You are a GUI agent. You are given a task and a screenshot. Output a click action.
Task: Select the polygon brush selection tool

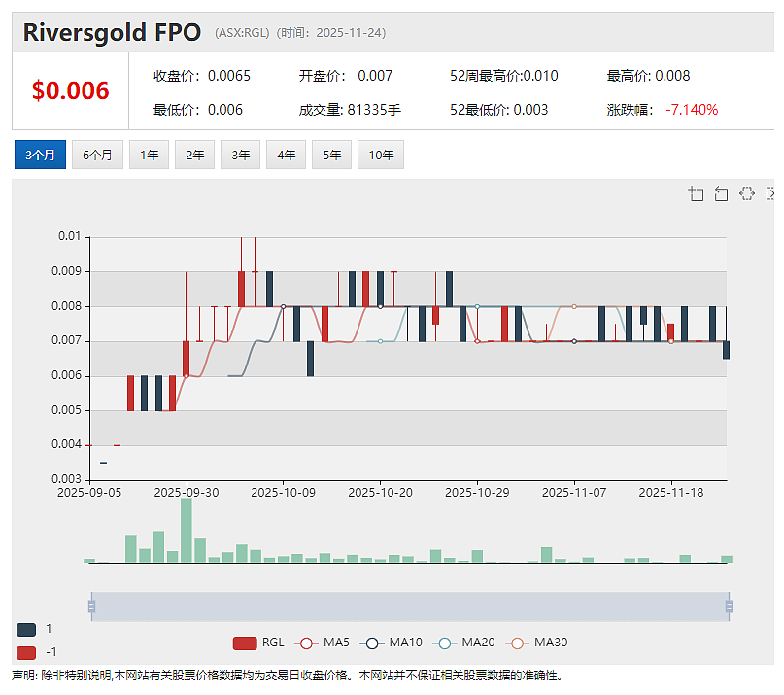click(x=747, y=193)
